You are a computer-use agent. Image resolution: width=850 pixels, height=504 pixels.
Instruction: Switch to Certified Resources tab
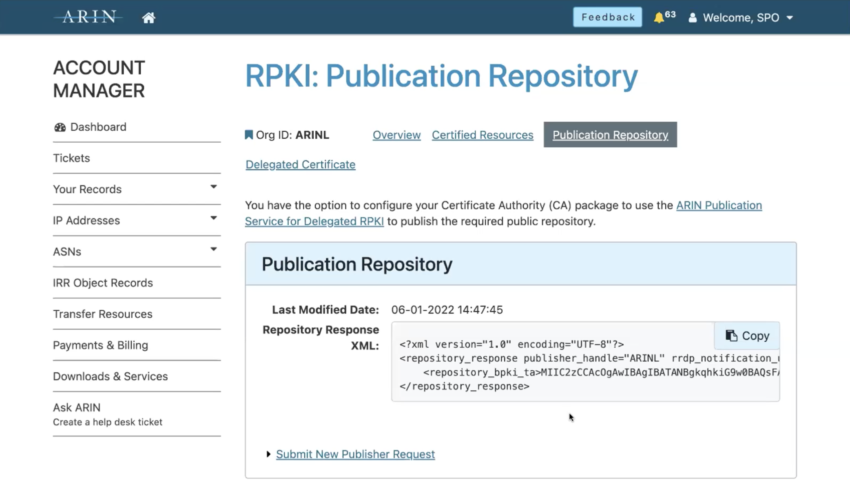coord(483,135)
